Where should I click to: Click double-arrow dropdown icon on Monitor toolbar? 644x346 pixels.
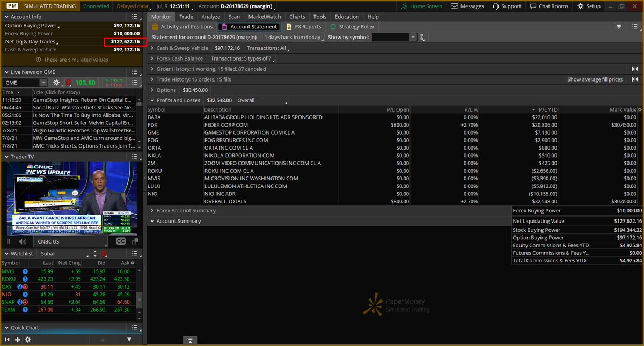tap(619, 26)
